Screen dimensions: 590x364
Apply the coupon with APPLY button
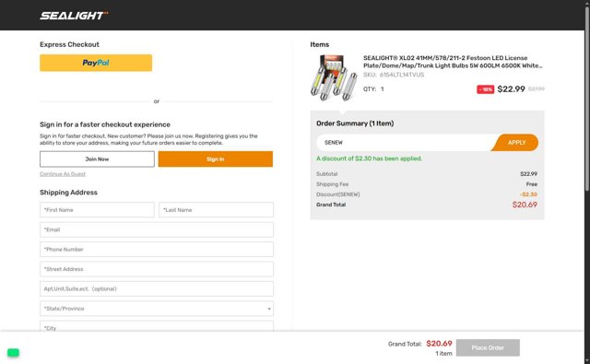click(x=516, y=143)
